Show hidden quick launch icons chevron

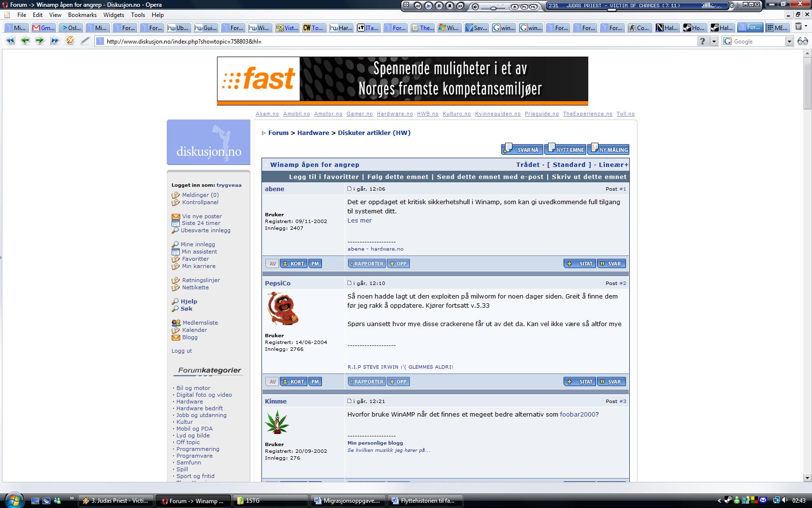click(x=72, y=498)
